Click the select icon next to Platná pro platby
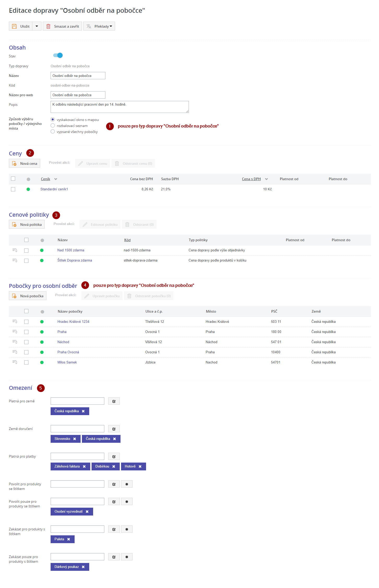Viewport: 379px width, 588px height. click(114, 457)
